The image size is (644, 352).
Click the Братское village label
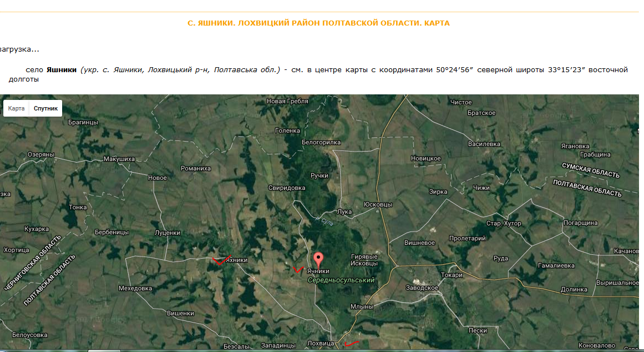point(481,113)
